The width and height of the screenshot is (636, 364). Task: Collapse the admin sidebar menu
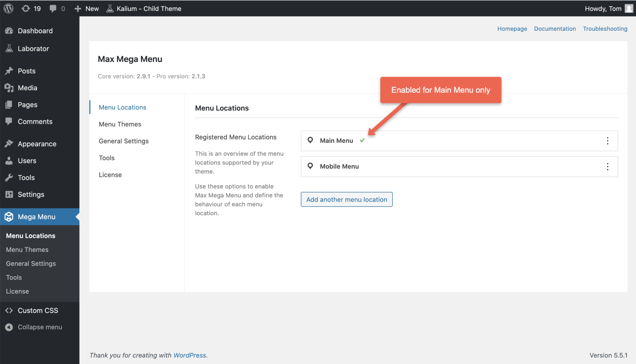(x=40, y=327)
